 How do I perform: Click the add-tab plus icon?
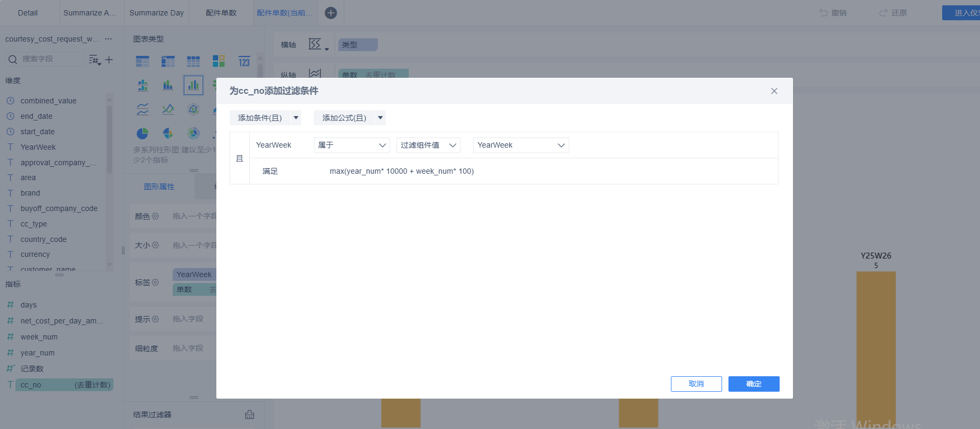(x=331, y=13)
